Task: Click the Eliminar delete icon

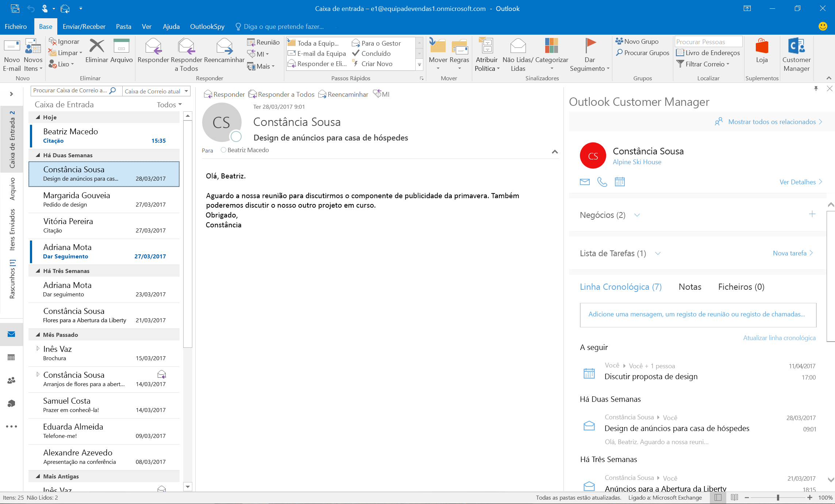Action: coord(97,46)
